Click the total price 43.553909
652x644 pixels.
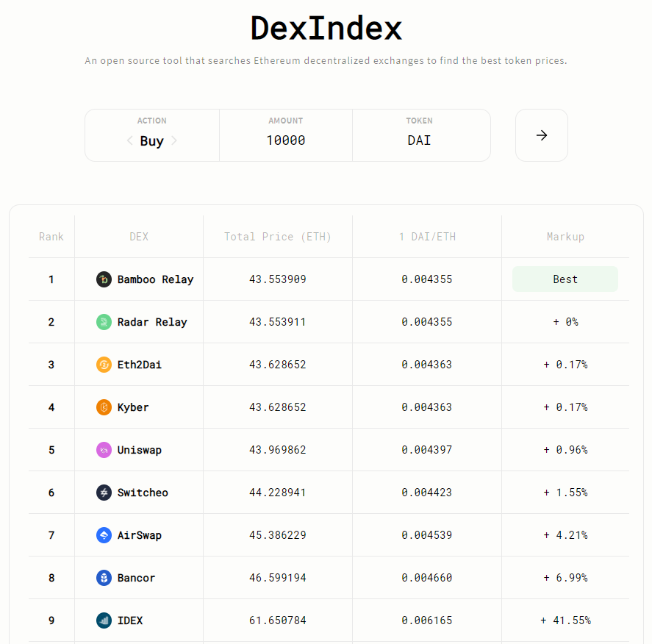pyautogui.click(x=277, y=279)
